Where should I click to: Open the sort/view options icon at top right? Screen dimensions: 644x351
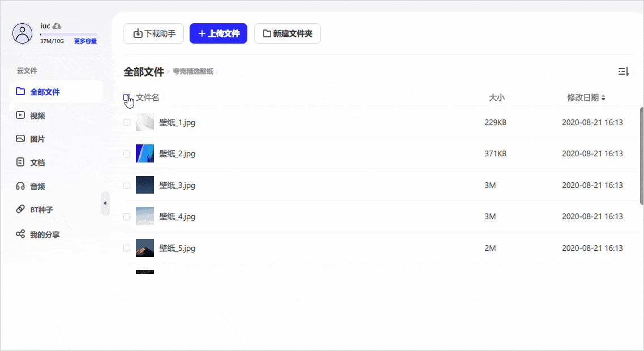coord(623,71)
